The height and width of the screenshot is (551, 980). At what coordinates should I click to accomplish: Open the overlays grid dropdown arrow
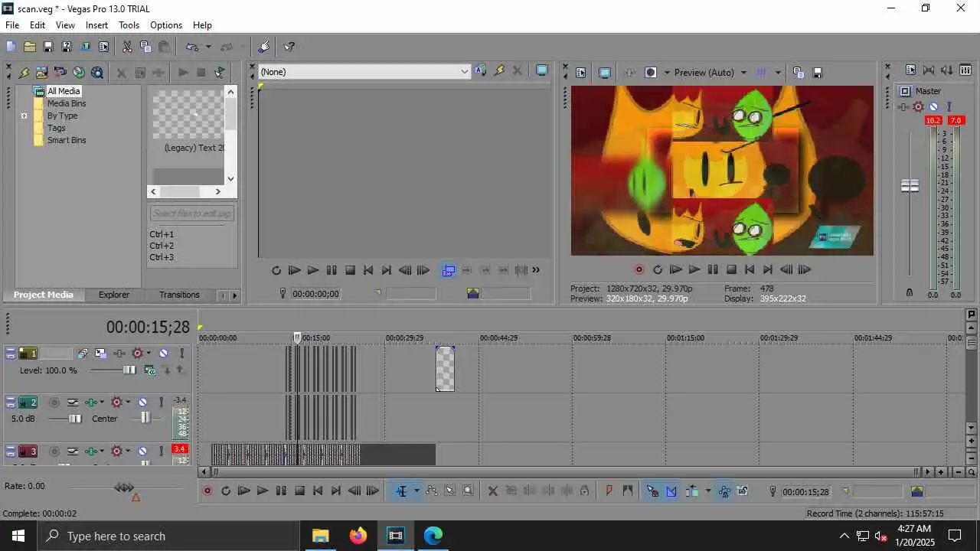pos(778,73)
